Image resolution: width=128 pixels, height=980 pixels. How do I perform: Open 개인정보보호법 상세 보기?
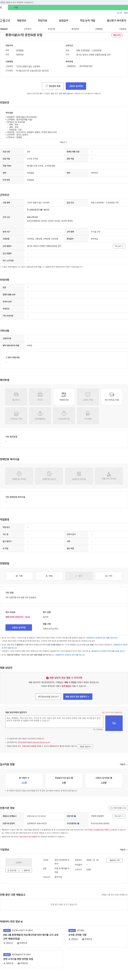[x=48, y=697]
